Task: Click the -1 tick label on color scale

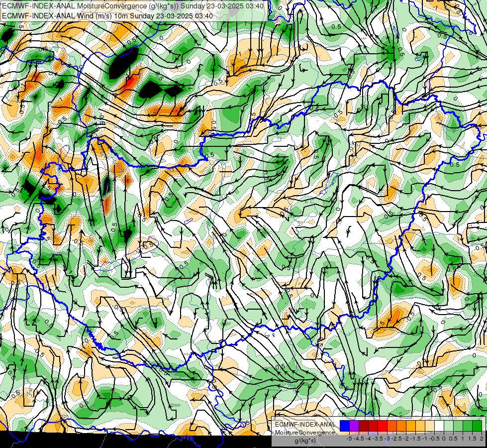Action: click(x=425, y=439)
